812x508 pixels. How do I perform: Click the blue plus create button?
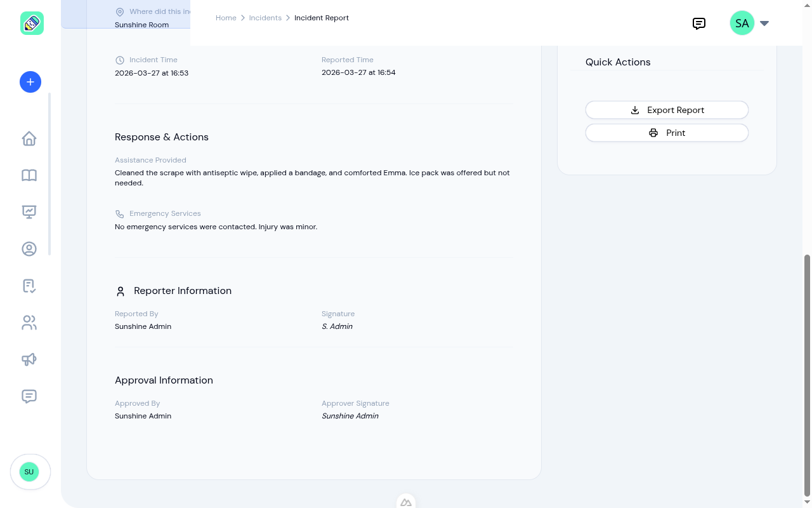pyautogui.click(x=30, y=82)
